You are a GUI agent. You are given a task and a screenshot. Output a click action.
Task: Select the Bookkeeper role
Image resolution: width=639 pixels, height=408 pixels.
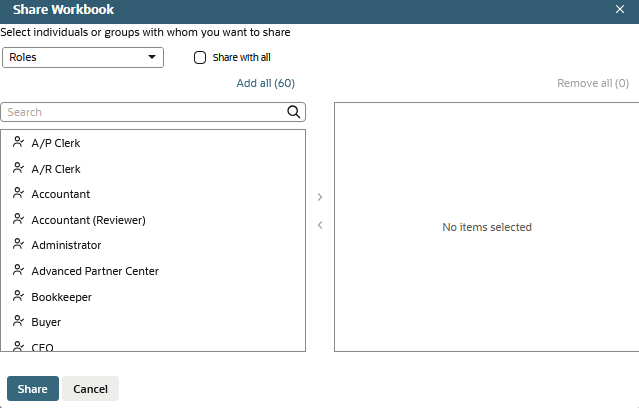coord(153,297)
